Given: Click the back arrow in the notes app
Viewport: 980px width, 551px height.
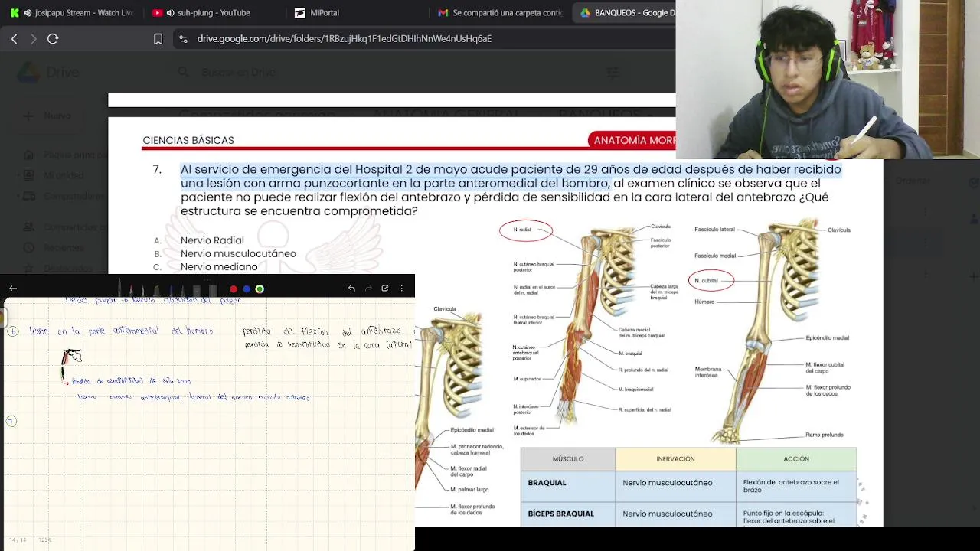Looking at the screenshot, I should [x=13, y=289].
